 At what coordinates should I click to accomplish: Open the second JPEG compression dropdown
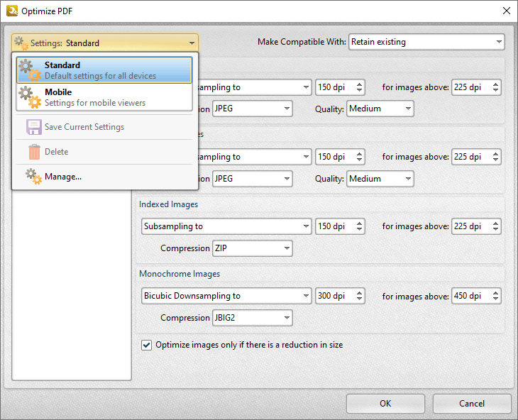[253, 179]
